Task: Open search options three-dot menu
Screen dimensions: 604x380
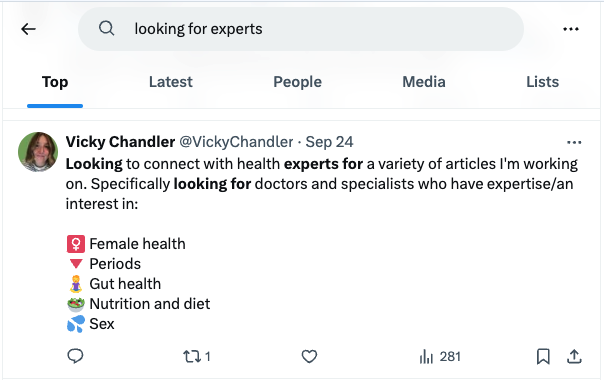Action: (x=570, y=29)
